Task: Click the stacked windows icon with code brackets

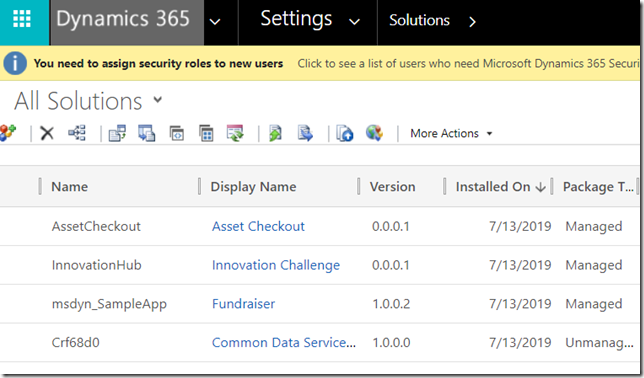Action: [x=177, y=134]
